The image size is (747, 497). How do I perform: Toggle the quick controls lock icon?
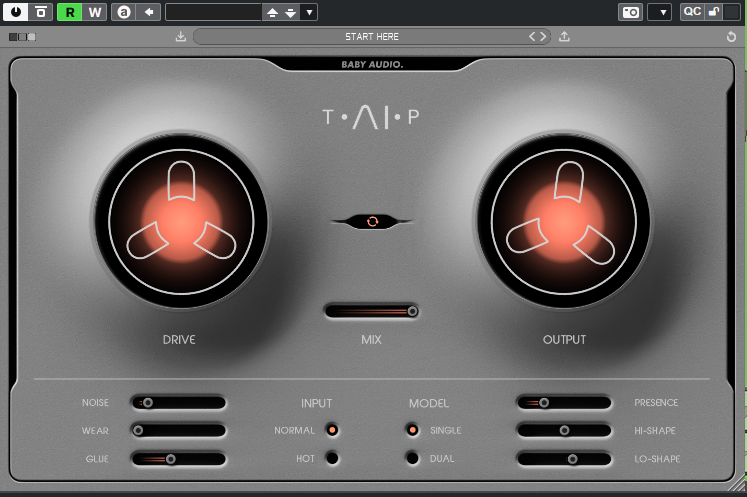tap(714, 12)
